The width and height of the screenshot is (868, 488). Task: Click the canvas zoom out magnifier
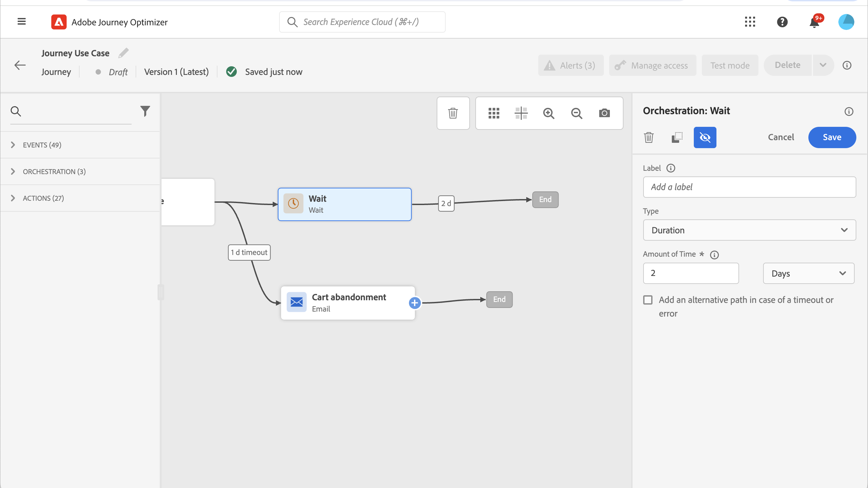[x=577, y=113]
